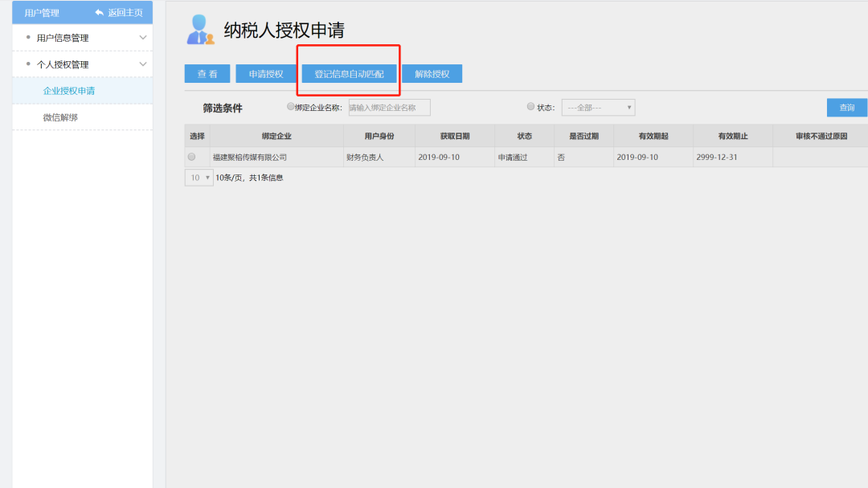Screen dimensions: 868x488
Task: Click the 返回主页 return arrow icon
Action: click(100, 13)
